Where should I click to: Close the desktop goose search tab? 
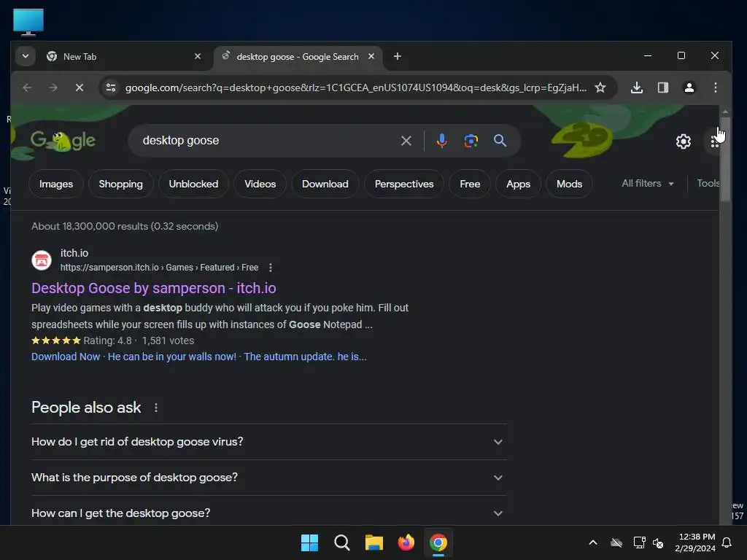[x=371, y=56]
